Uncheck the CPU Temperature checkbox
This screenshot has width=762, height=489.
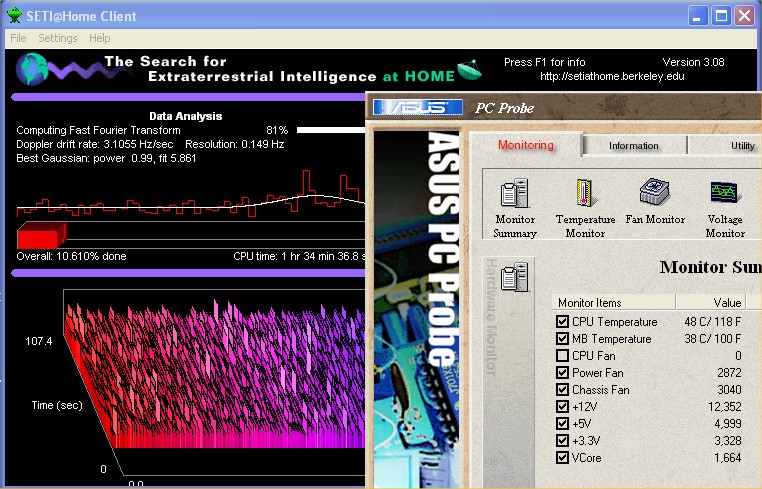(562, 321)
